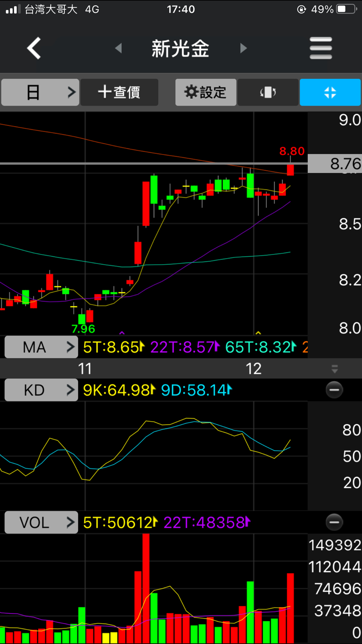Image resolution: width=362 pixels, height=644 pixels.
Task: Collapse the KD indicator panel
Action: pos(334,390)
